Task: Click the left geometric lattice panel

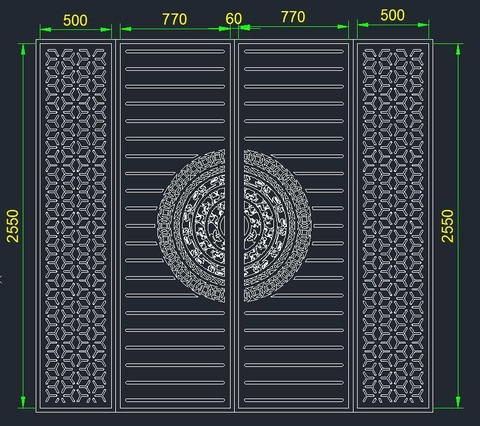Action: click(76, 226)
